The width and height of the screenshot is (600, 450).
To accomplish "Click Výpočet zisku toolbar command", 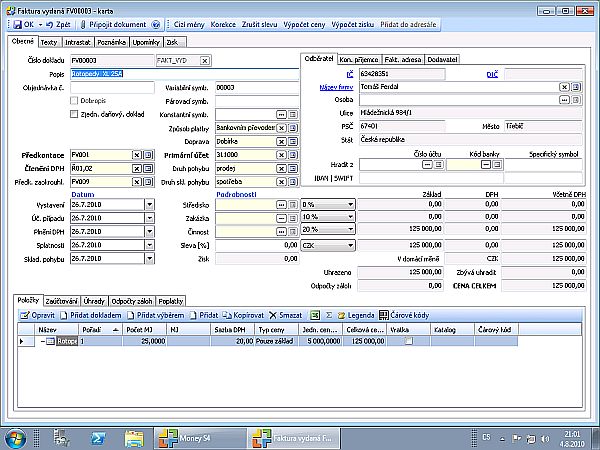I will [x=352, y=24].
